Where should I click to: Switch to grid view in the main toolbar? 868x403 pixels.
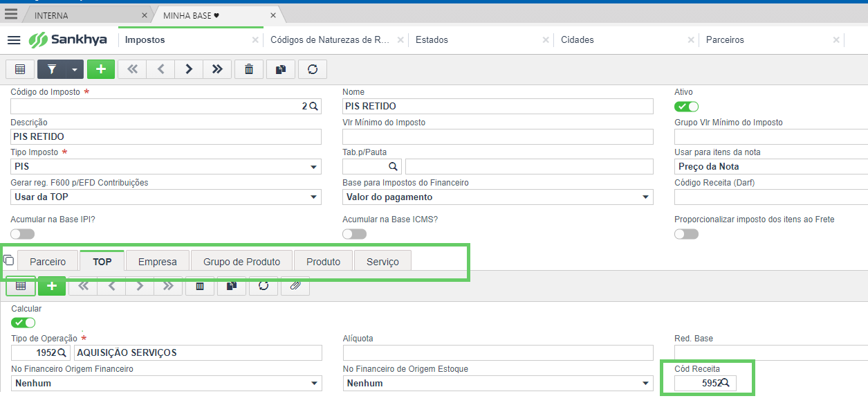tap(20, 69)
